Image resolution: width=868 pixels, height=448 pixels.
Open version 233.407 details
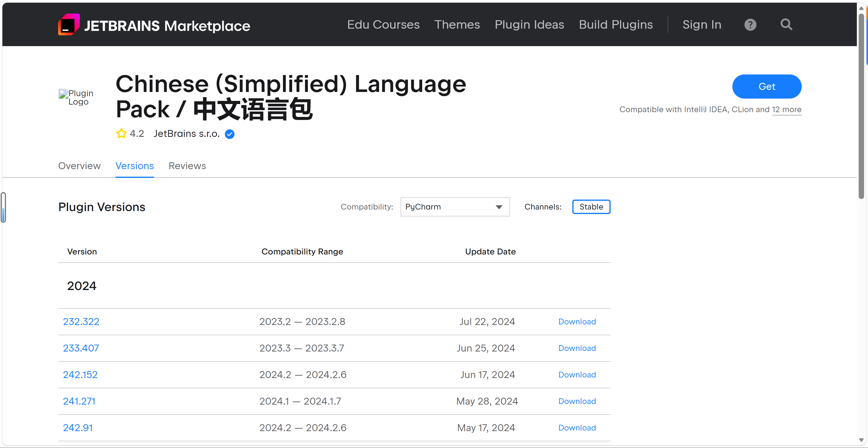pos(81,348)
